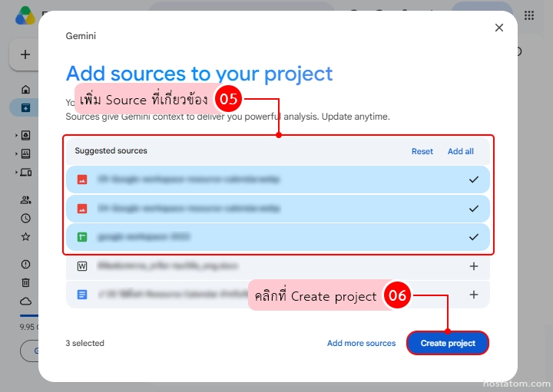Click the Create project button
Viewport: 553px width, 392px height.
coord(448,343)
